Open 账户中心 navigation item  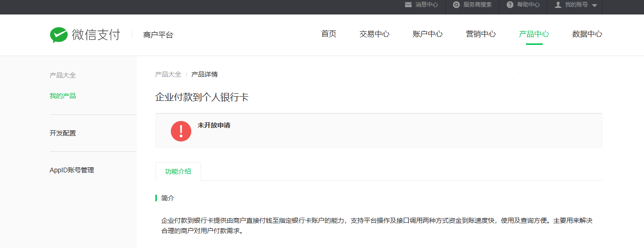pos(427,34)
